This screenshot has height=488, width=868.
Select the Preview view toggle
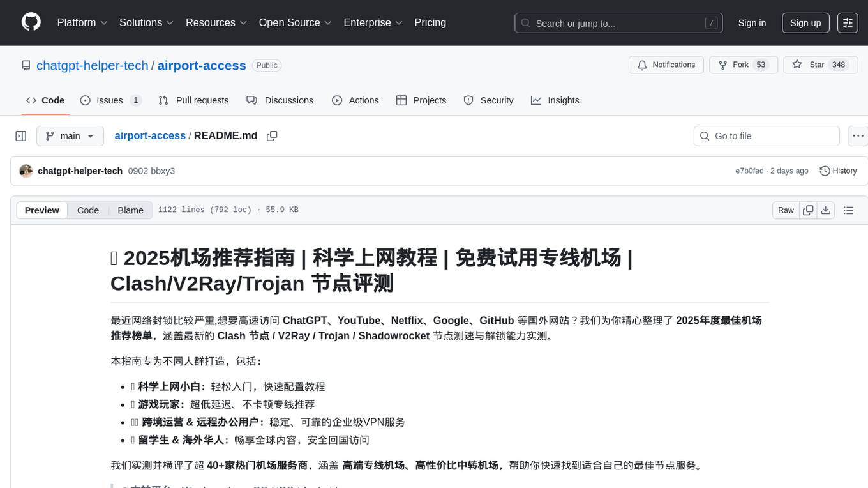click(x=42, y=210)
